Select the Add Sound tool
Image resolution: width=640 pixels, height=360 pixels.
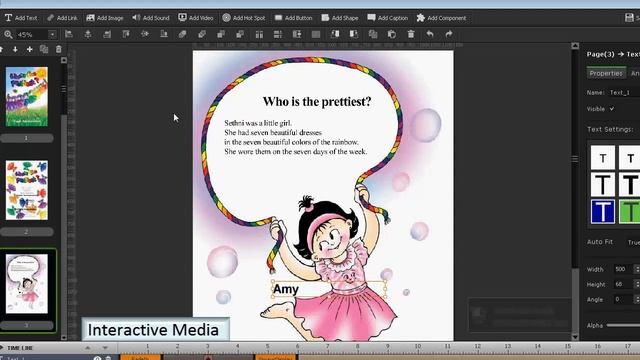151,18
